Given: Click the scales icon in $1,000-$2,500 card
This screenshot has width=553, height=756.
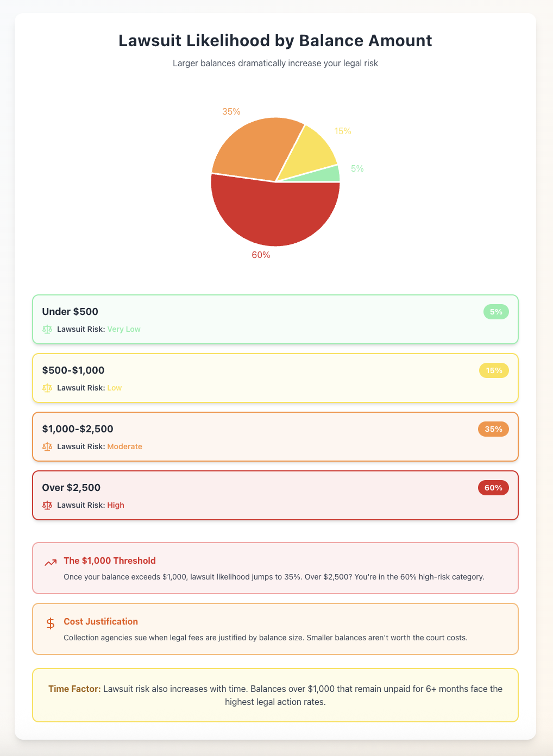Looking at the screenshot, I should coord(47,446).
